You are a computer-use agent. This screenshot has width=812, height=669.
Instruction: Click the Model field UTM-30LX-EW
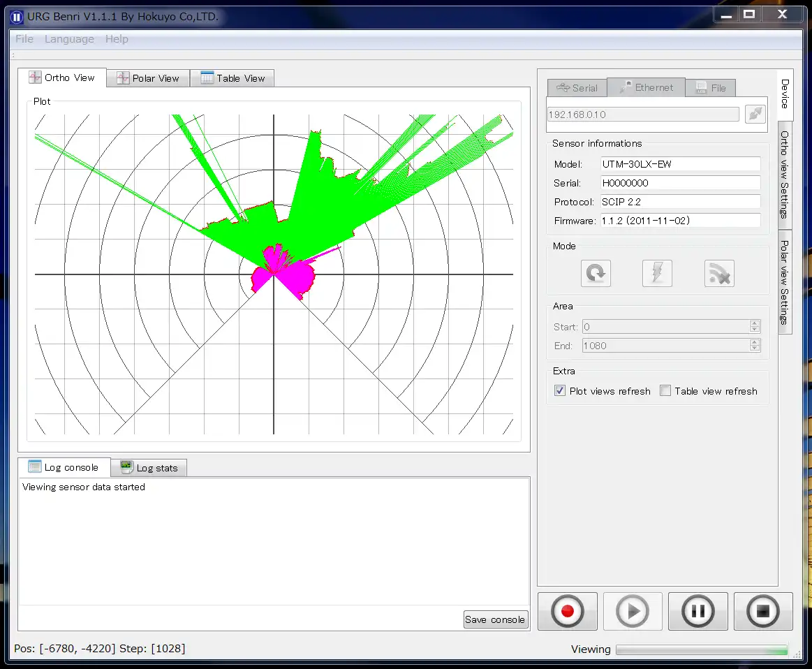click(681, 164)
